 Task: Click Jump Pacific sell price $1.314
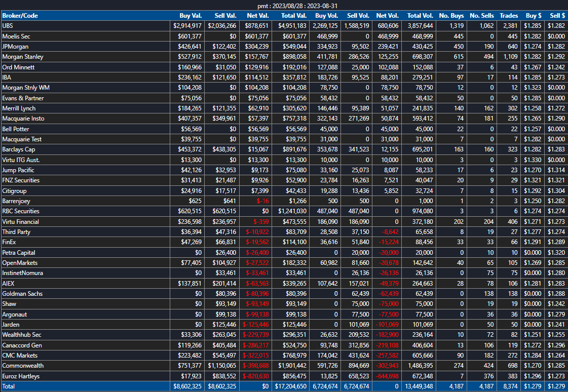pos(556,170)
